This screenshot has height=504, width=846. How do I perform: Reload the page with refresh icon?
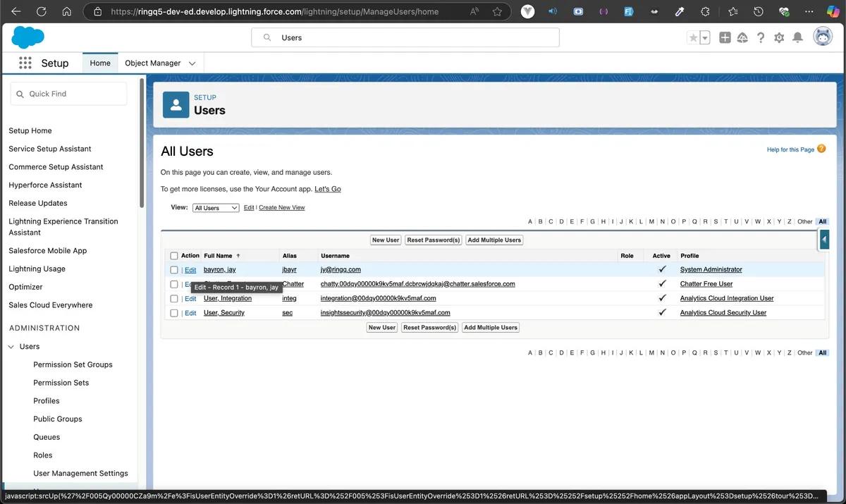pyautogui.click(x=41, y=11)
